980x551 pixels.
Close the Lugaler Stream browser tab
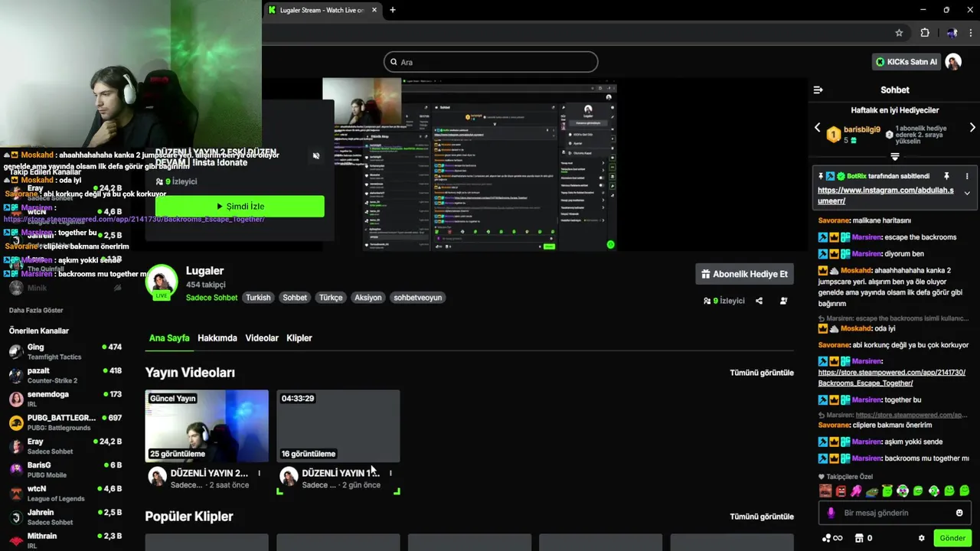374,10
